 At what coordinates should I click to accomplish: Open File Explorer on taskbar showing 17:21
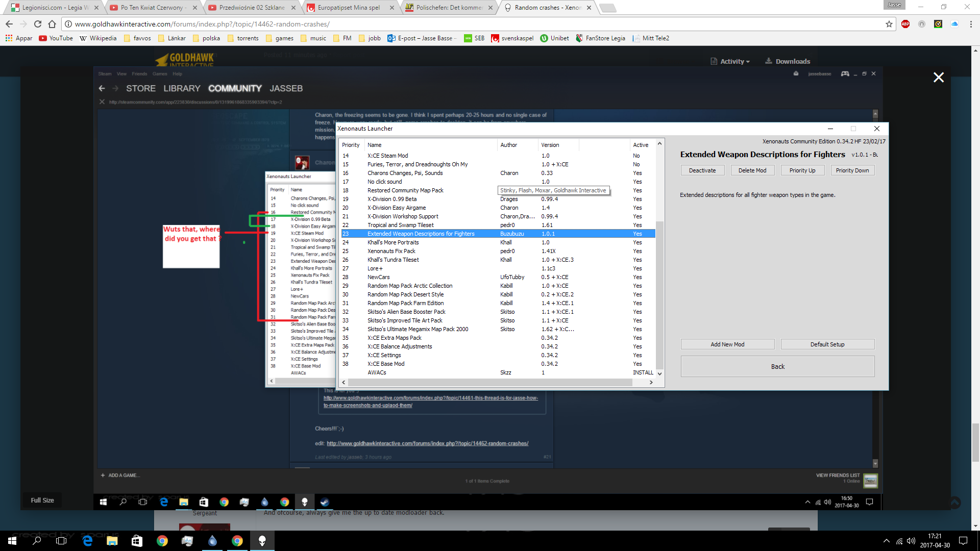tap(112, 541)
